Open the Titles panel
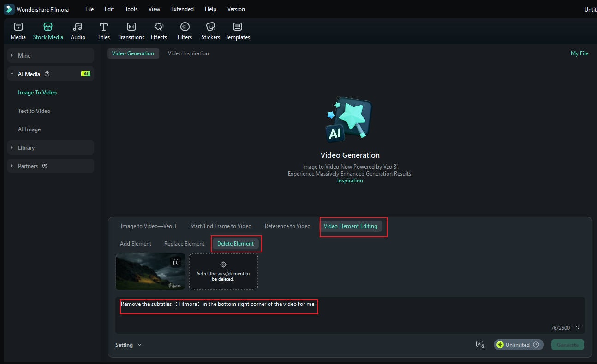Viewport: 597px width, 364px height. point(104,31)
